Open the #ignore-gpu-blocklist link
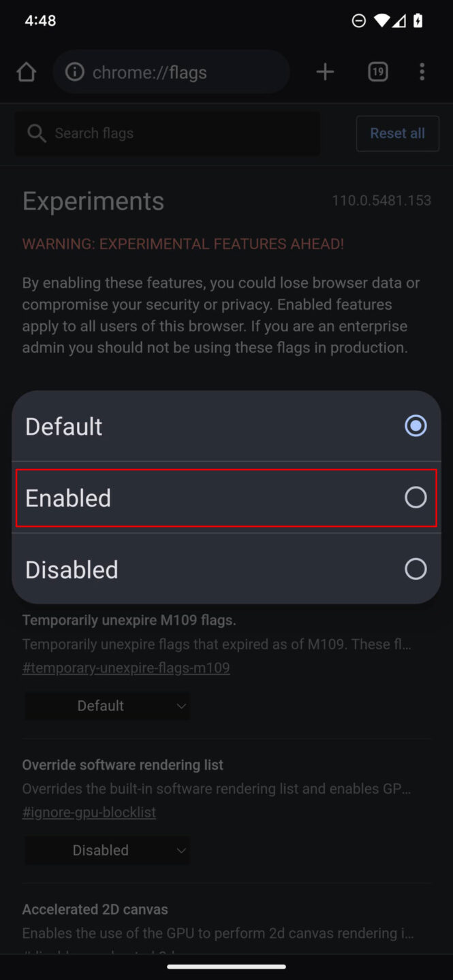Viewport: 453px width, 980px height. tap(89, 812)
